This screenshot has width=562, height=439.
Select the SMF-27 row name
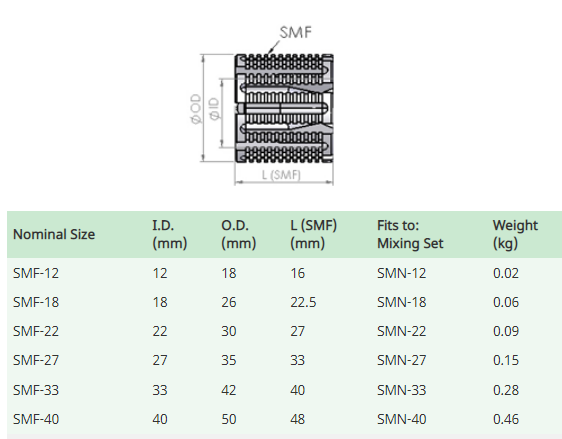click(36, 360)
